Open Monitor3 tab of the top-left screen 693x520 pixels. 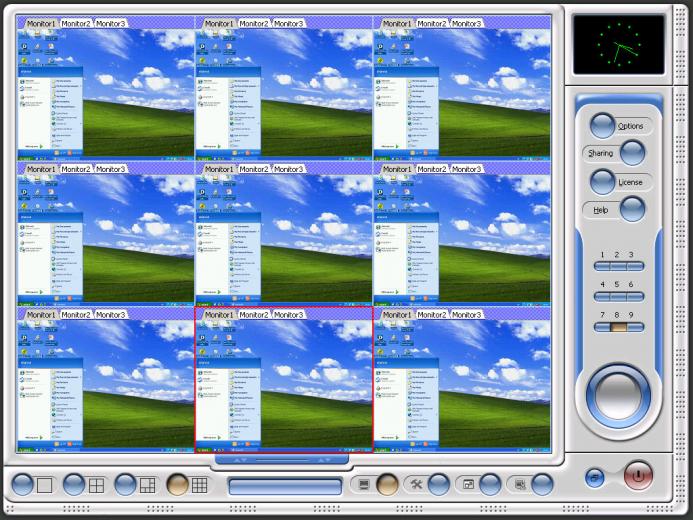(110, 23)
